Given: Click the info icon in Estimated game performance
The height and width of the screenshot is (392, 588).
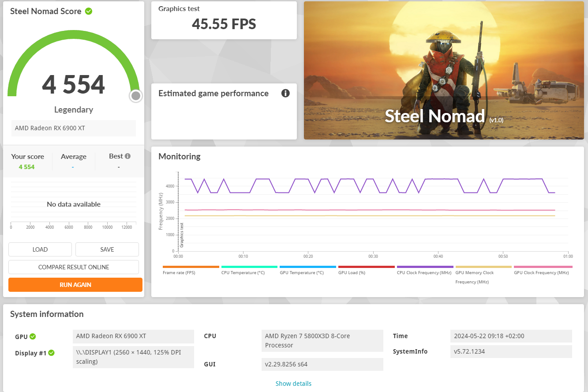Looking at the screenshot, I should [x=285, y=93].
